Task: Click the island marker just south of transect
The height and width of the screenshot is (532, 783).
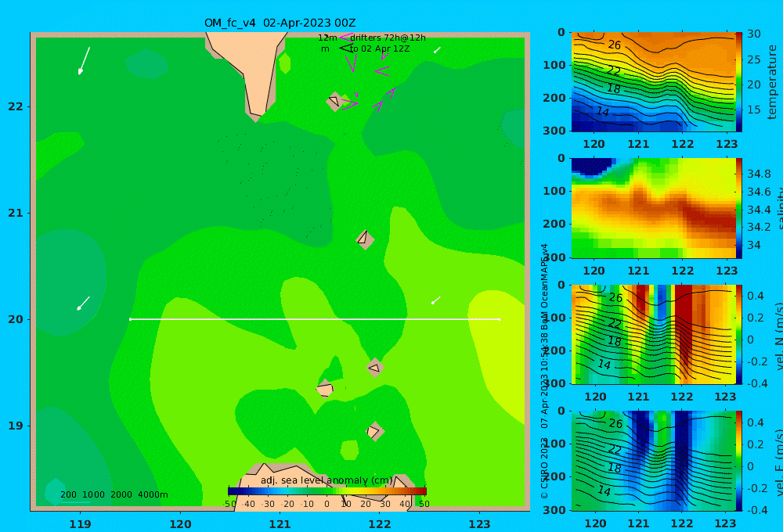Action: click(374, 368)
